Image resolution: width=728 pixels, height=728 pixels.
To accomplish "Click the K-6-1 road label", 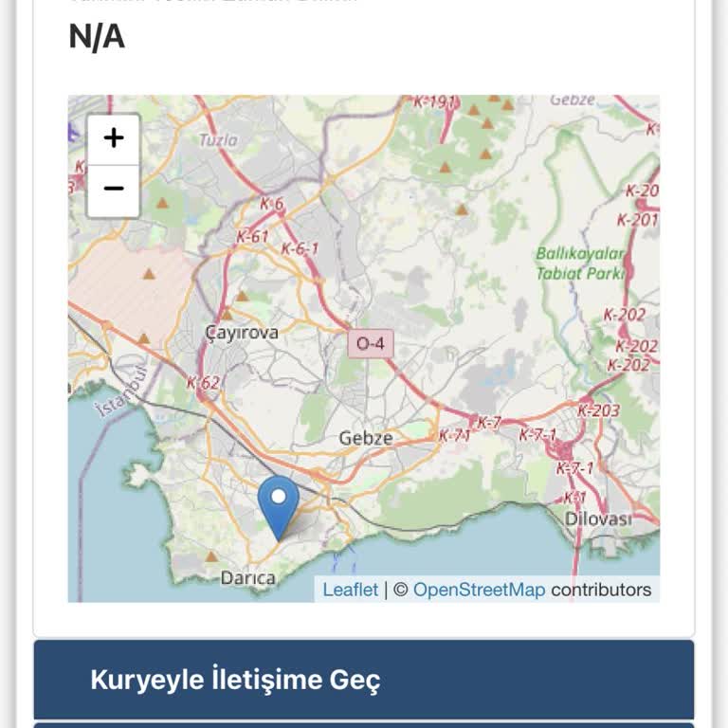I will click(300, 248).
